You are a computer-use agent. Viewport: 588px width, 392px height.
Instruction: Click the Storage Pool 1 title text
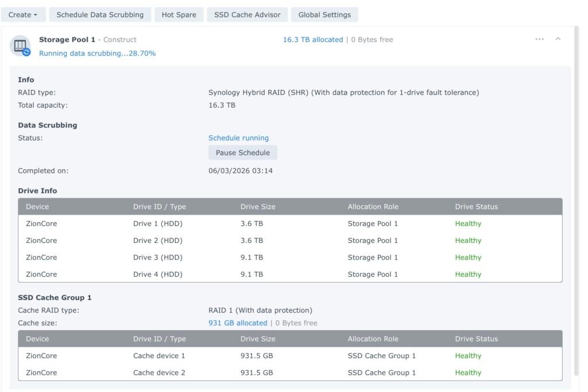tap(67, 40)
